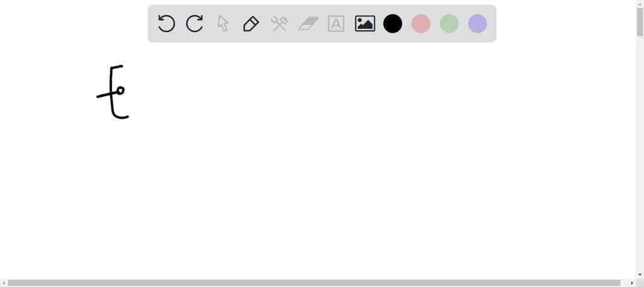Select the pointer selection tool
The width and height of the screenshot is (644, 287).
(223, 23)
